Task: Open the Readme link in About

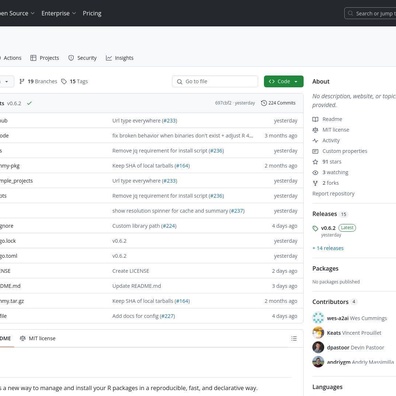Action: (x=332, y=119)
